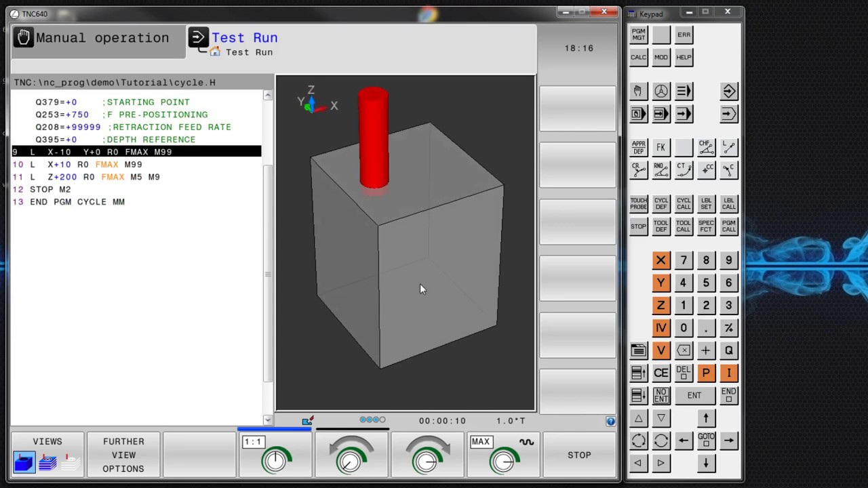The height and width of the screenshot is (488, 868).
Task: Select line 12 STOP M2
Action: [x=137, y=190]
